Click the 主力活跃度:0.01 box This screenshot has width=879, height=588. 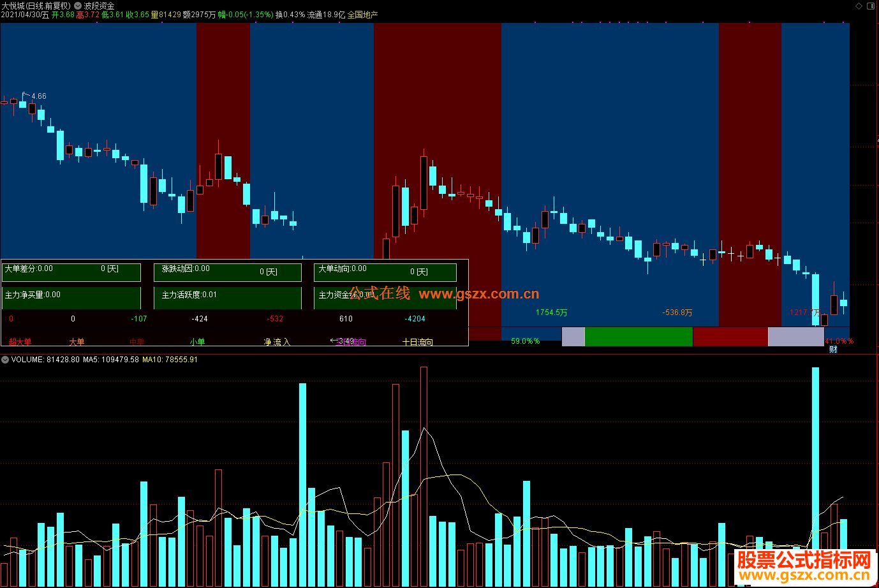pyautogui.click(x=228, y=297)
